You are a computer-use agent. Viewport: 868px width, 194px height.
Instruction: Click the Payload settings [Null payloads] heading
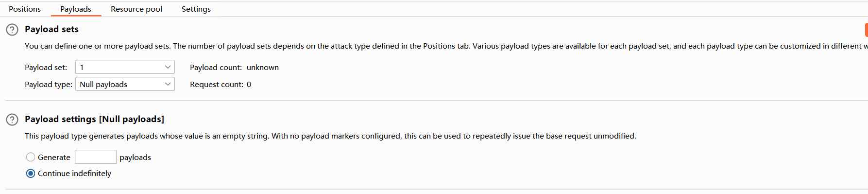(94, 119)
